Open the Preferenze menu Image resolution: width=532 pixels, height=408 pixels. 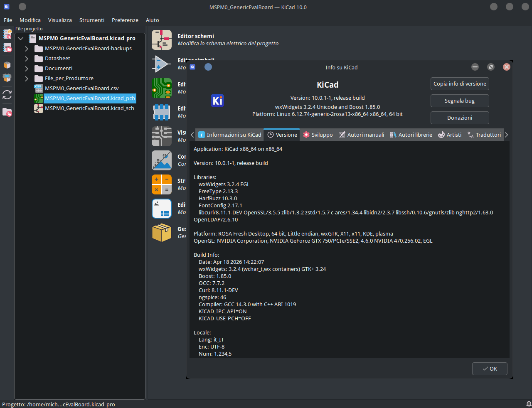(125, 20)
